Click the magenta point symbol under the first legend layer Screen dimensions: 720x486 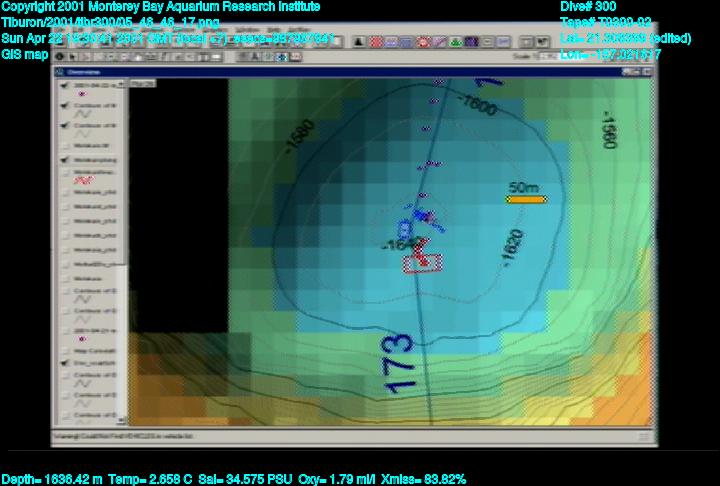(x=81, y=93)
